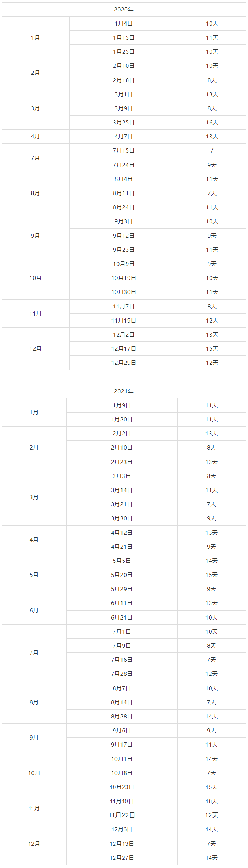Click the 5月20日 date cell

122,575
